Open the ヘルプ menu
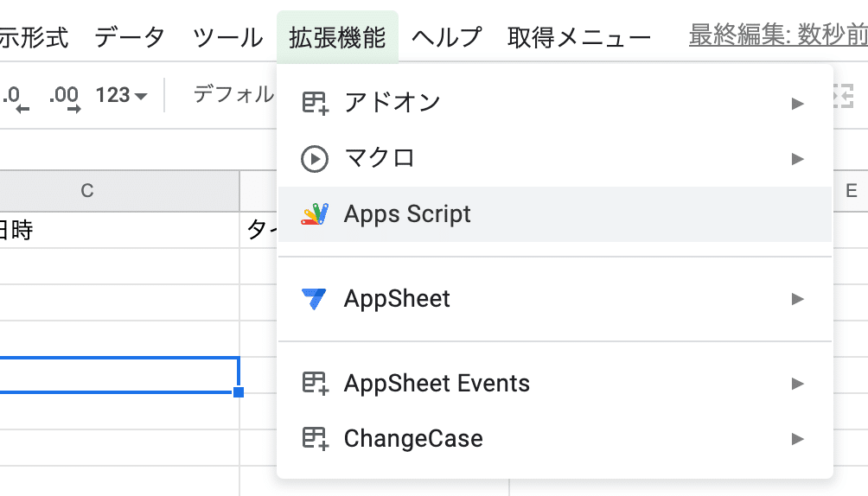868x496 pixels. (447, 37)
